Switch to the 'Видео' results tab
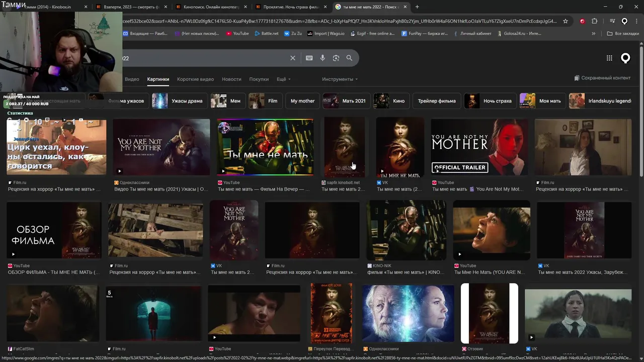 pyautogui.click(x=132, y=79)
